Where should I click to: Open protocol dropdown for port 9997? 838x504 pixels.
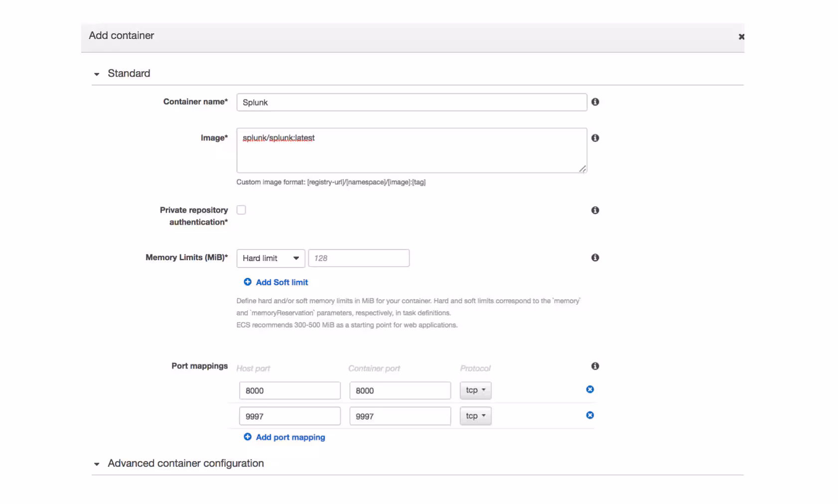coord(475,416)
